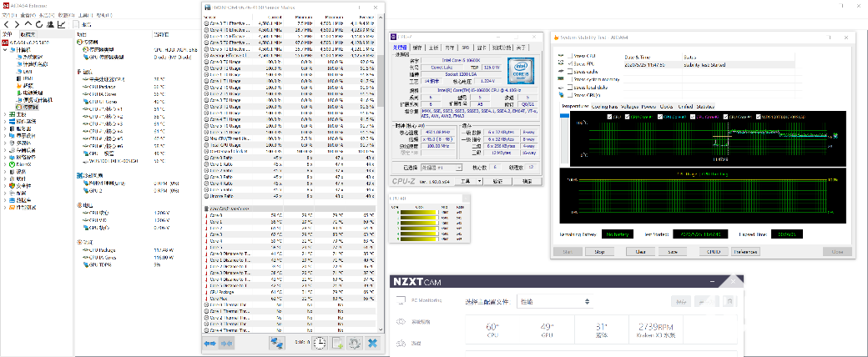868x357 pixels.
Task: Expand the last node in AIDA64 tree
Action: coord(6,207)
